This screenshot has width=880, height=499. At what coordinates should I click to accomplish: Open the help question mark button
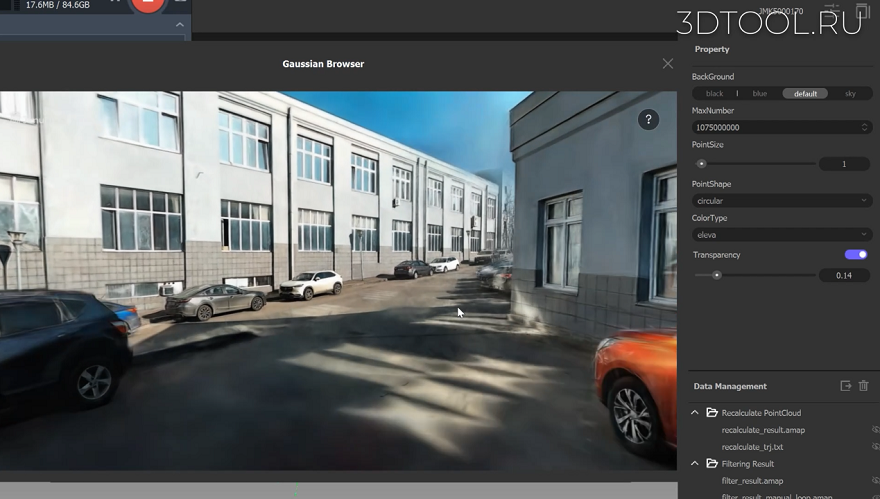[x=648, y=120]
